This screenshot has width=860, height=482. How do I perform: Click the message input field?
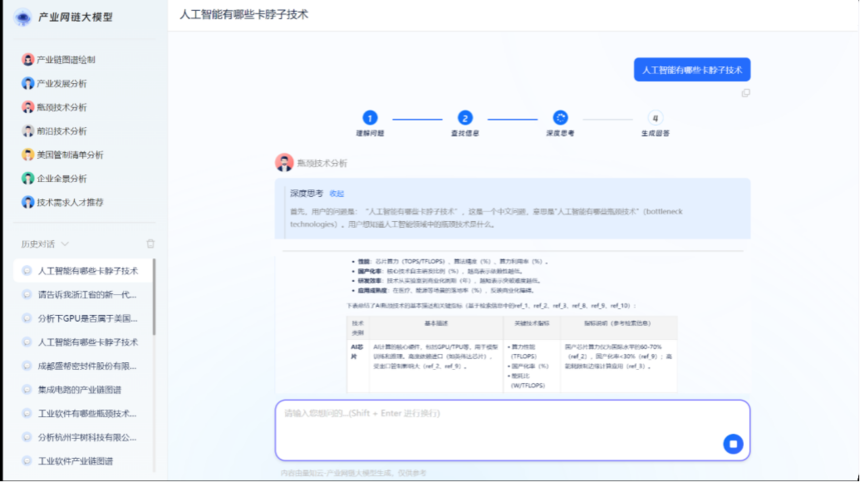tap(512, 430)
